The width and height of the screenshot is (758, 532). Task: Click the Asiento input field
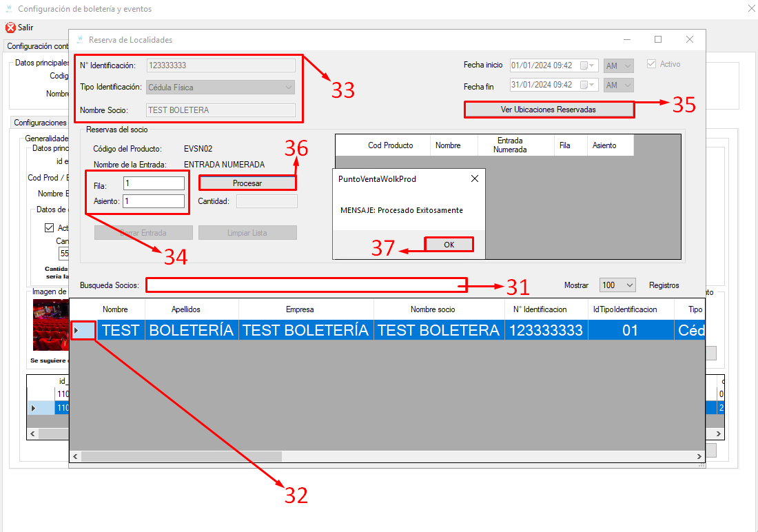tap(154, 201)
